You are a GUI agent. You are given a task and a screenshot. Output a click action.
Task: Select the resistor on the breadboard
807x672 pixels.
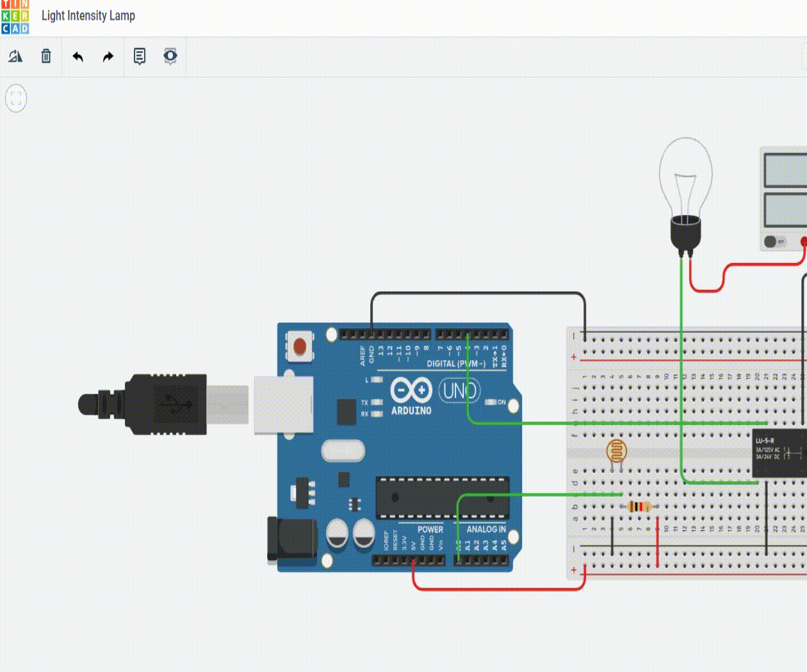point(639,506)
